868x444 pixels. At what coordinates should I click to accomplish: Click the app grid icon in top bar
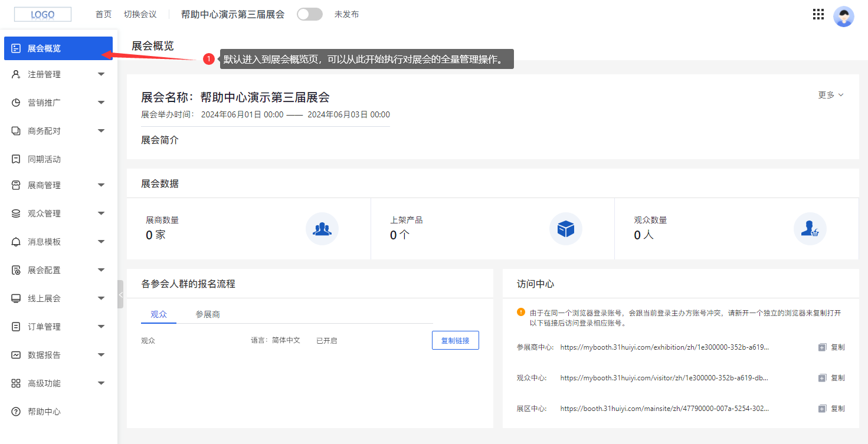818,14
